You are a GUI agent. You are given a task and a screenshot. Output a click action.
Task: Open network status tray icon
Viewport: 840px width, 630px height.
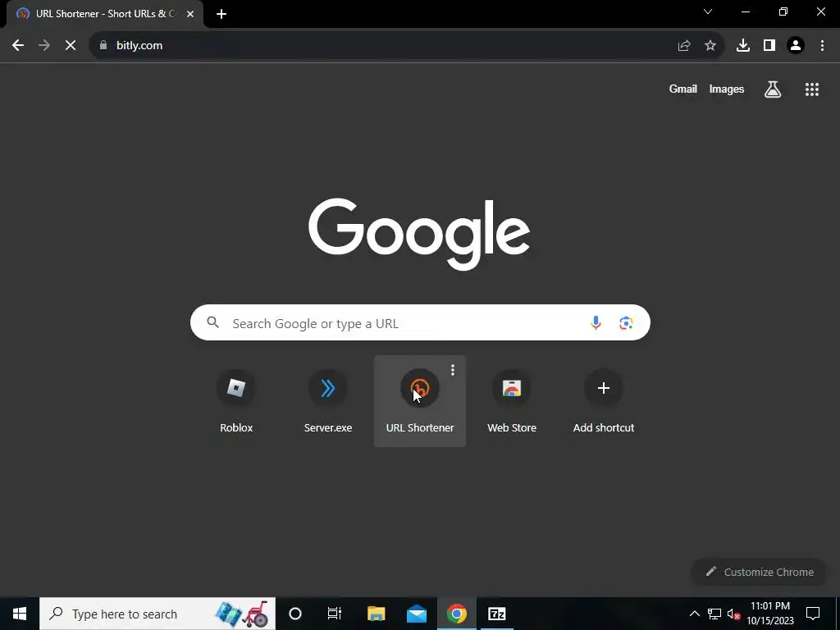[x=714, y=614]
